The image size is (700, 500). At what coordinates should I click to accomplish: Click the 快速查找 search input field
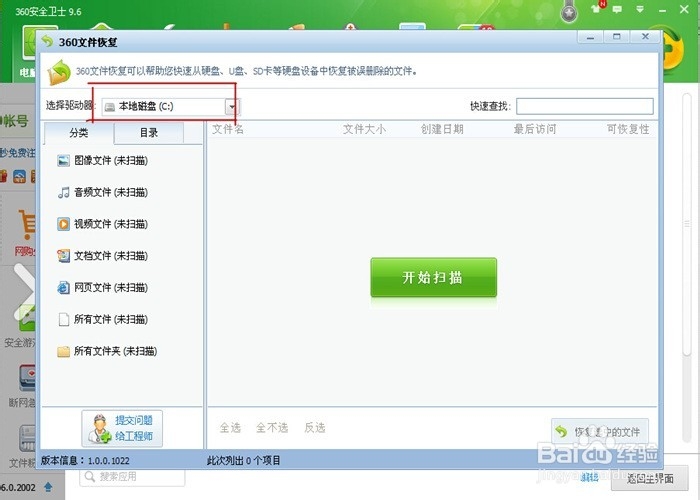pos(585,106)
